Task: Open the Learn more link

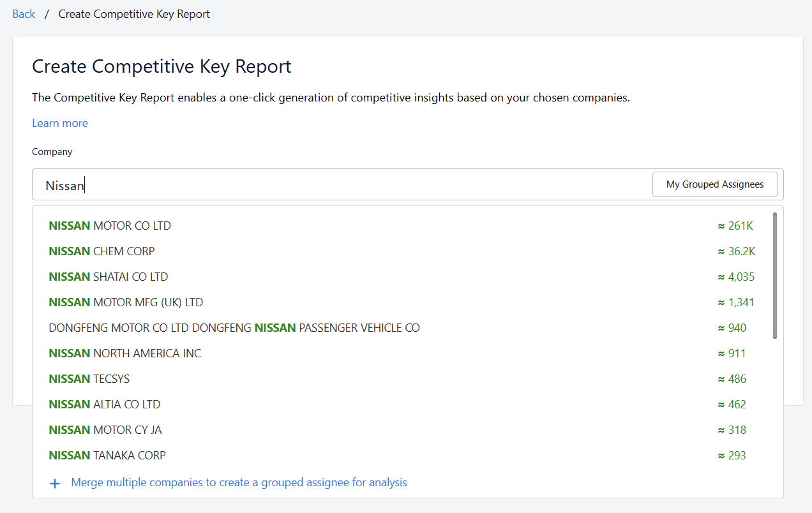Action: pyautogui.click(x=60, y=123)
